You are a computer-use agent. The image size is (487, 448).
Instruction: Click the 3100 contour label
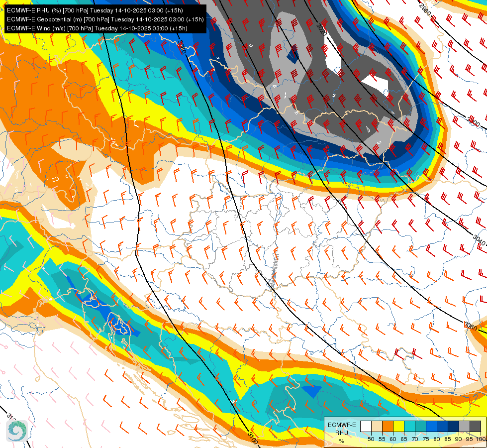pyautogui.click(x=253, y=438)
